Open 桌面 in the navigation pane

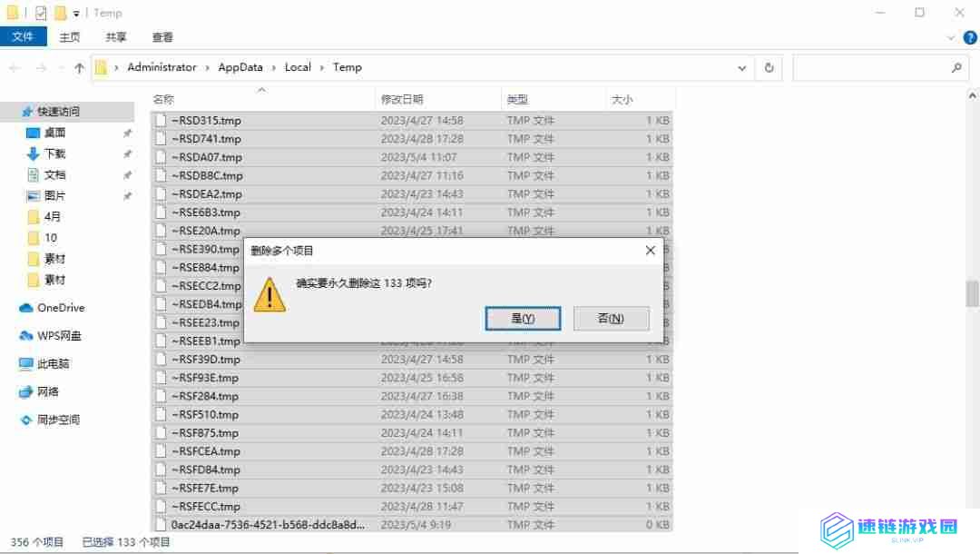[x=54, y=133]
